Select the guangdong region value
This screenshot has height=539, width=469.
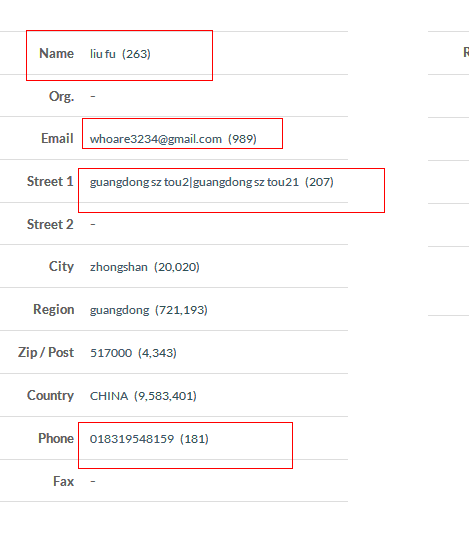coord(119,310)
